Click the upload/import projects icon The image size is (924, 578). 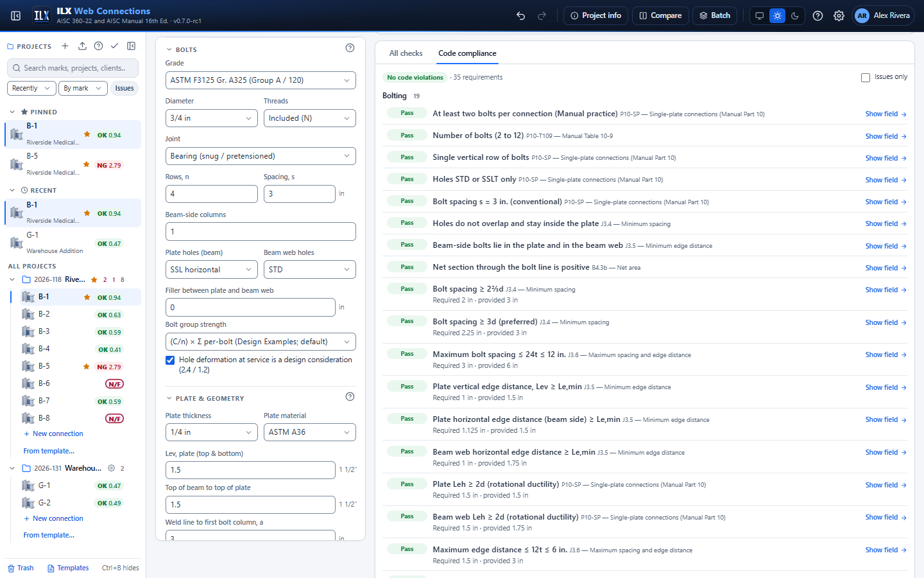tap(82, 46)
